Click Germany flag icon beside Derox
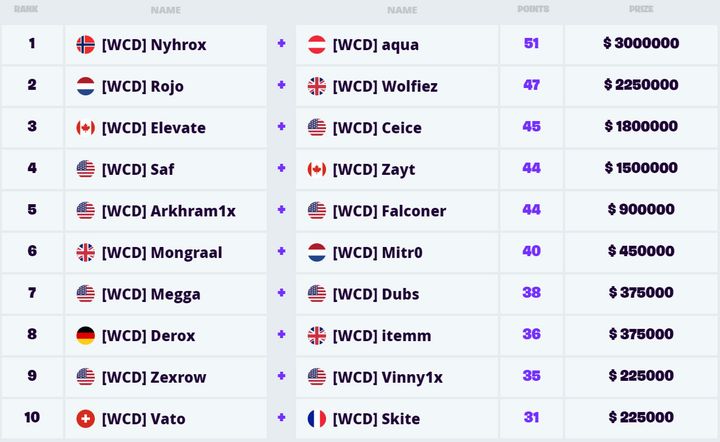This screenshot has width=720, height=442. coord(85,336)
